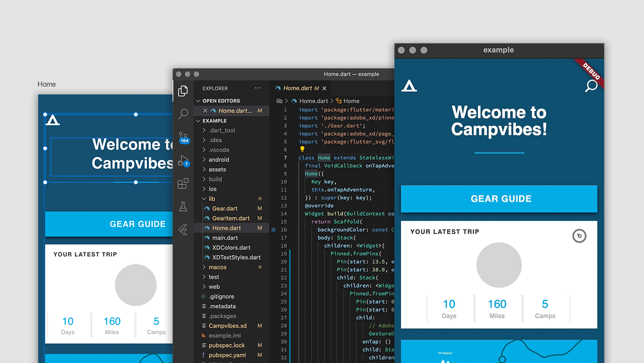Click the compass icon on the latest trip card
The width and height of the screenshot is (644, 363).
579,236
